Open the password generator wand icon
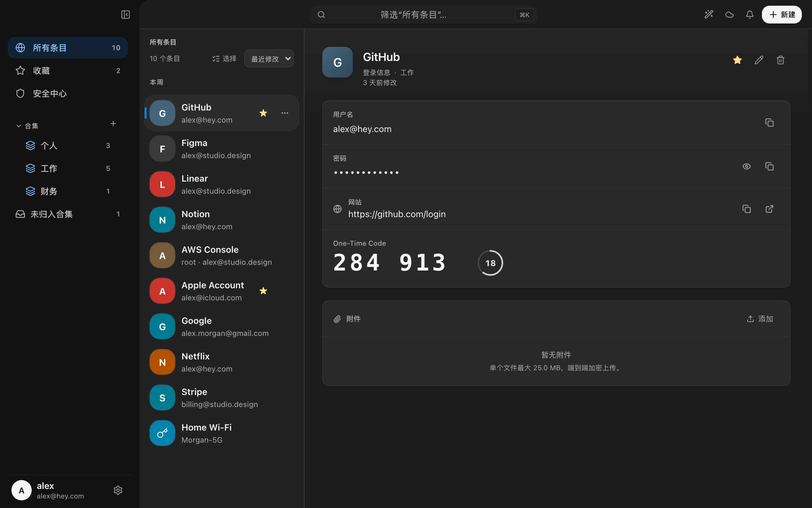This screenshot has height=508, width=812. pyautogui.click(x=709, y=15)
